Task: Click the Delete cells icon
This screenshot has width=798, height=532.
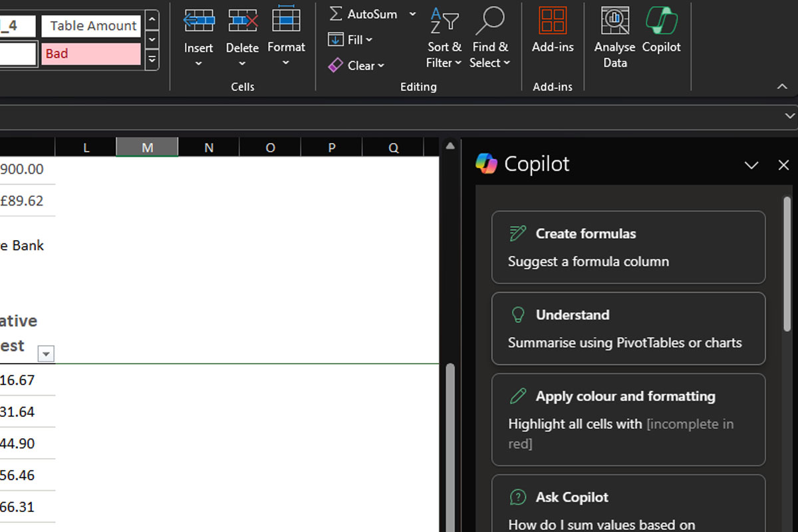Action: (242, 20)
